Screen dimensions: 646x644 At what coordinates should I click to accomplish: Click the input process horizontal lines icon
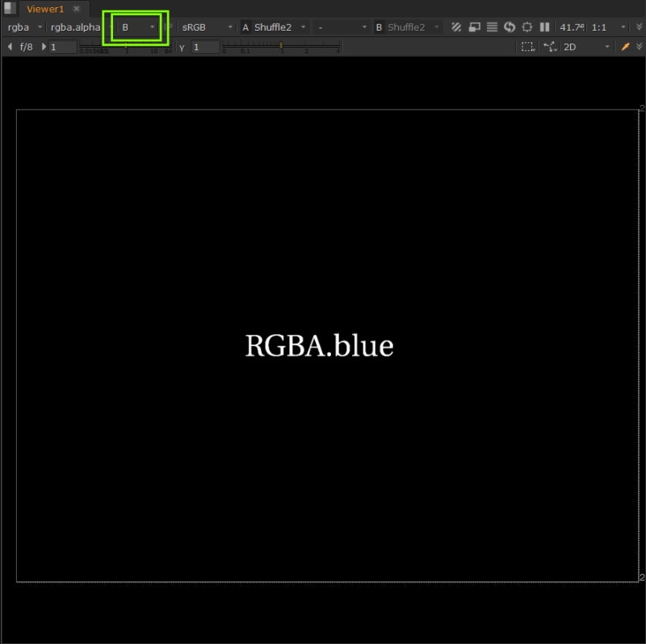click(x=492, y=27)
